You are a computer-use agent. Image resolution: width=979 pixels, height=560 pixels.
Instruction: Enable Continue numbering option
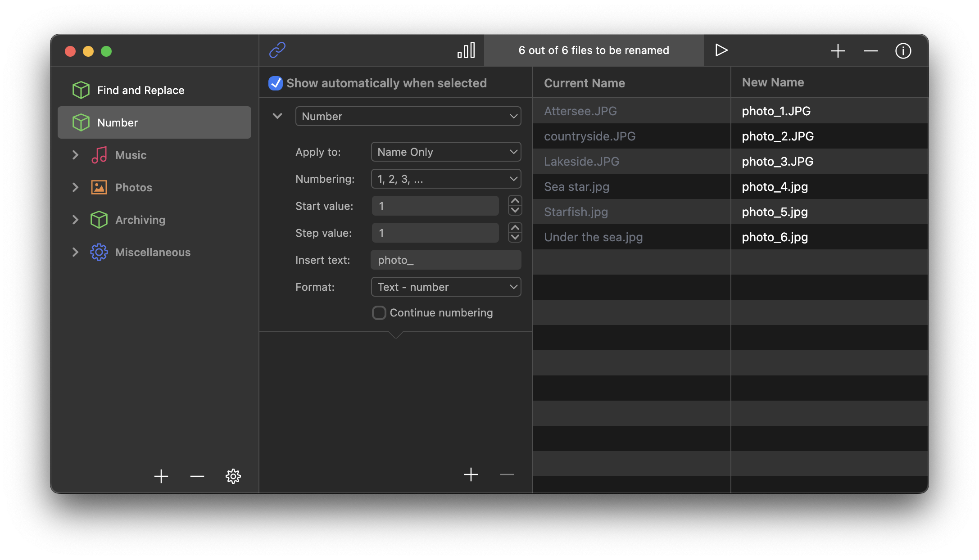(379, 311)
